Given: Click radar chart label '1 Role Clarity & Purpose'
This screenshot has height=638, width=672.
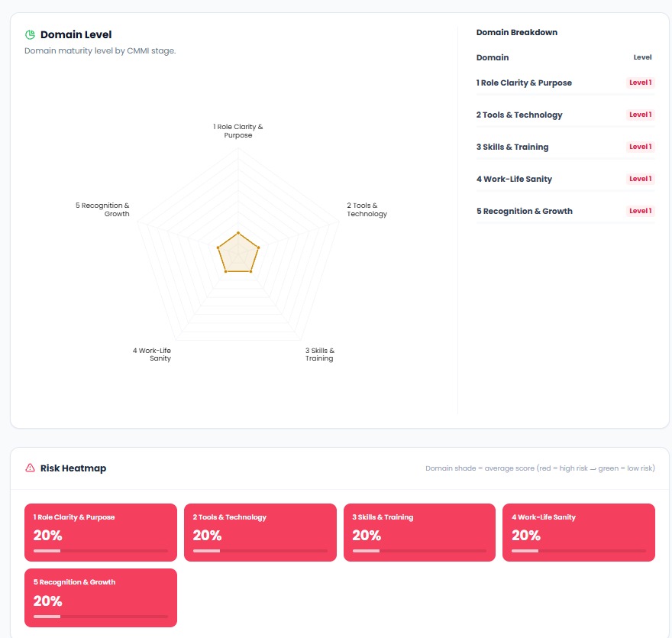Looking at the screenshot, I should [237, 131].
